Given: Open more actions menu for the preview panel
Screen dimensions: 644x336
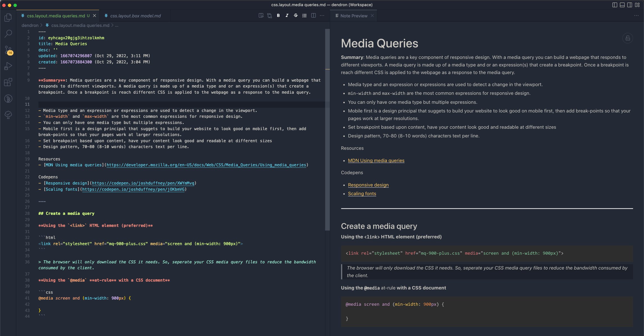Looking at the screenshot, I should point(636,16).
